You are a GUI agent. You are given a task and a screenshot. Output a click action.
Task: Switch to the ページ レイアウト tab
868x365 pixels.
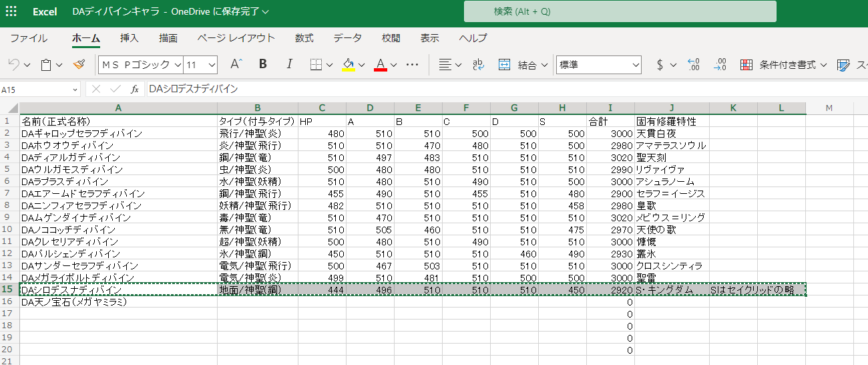point(236,38)
